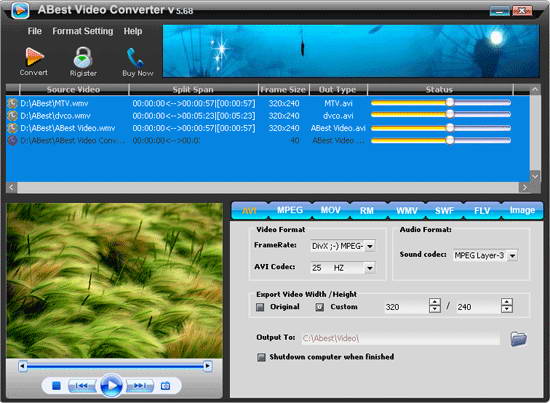Switch to the WMV tab

[x=407, y=210]
